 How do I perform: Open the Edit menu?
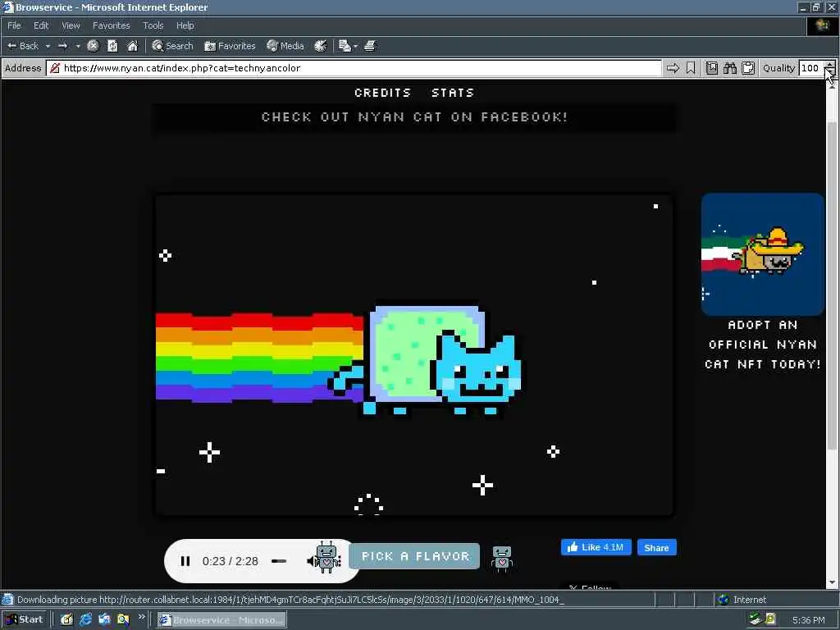click(41, 25)
